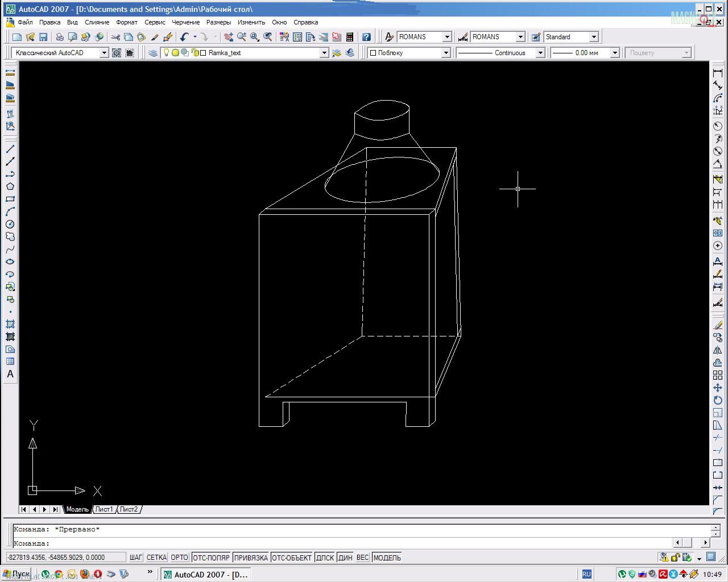Open the calculator icon
Viewport: 728px width, 582px height.
(x=350, y=37)
